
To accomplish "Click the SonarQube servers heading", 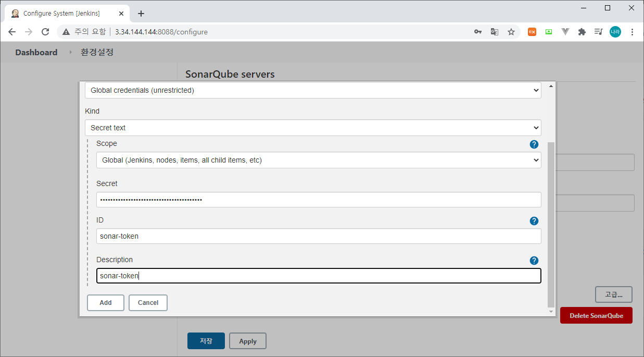I will 230,74.
